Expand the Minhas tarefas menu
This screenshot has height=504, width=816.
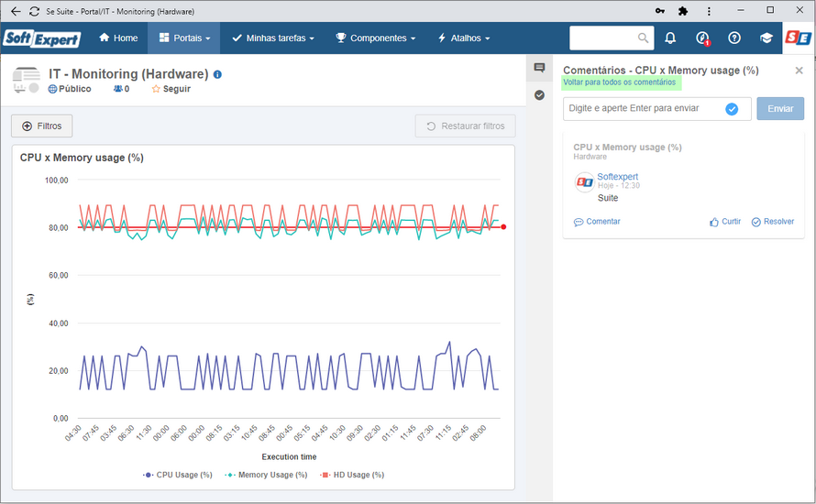point(273,38)
